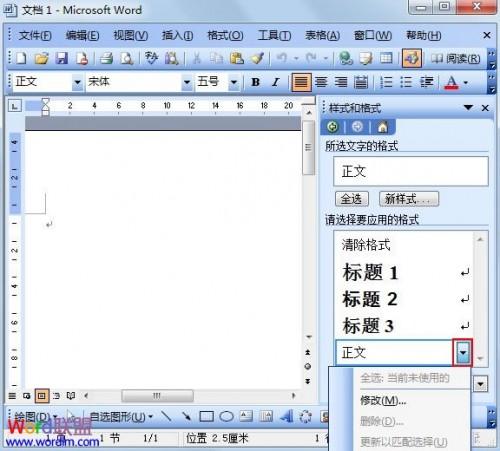The image size is (500, 451).
Task: Open Reading layout button
Action: point(455,59)
